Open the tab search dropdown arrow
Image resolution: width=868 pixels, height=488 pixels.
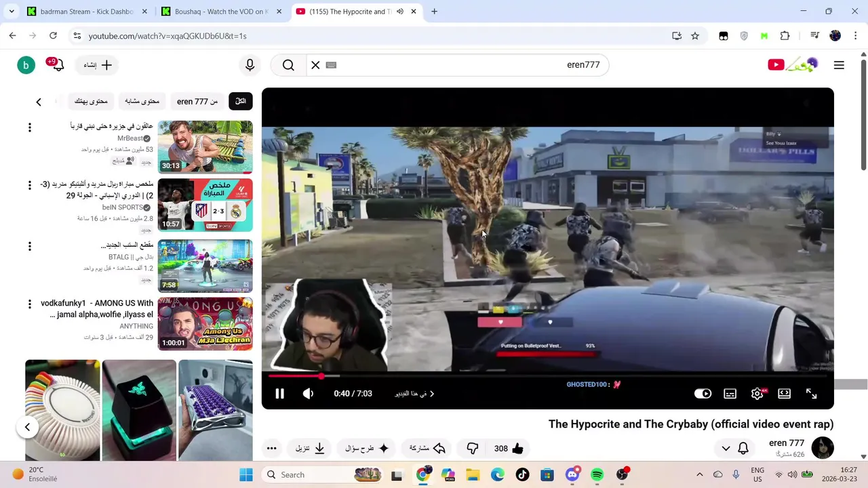click(x=11, y=12)
